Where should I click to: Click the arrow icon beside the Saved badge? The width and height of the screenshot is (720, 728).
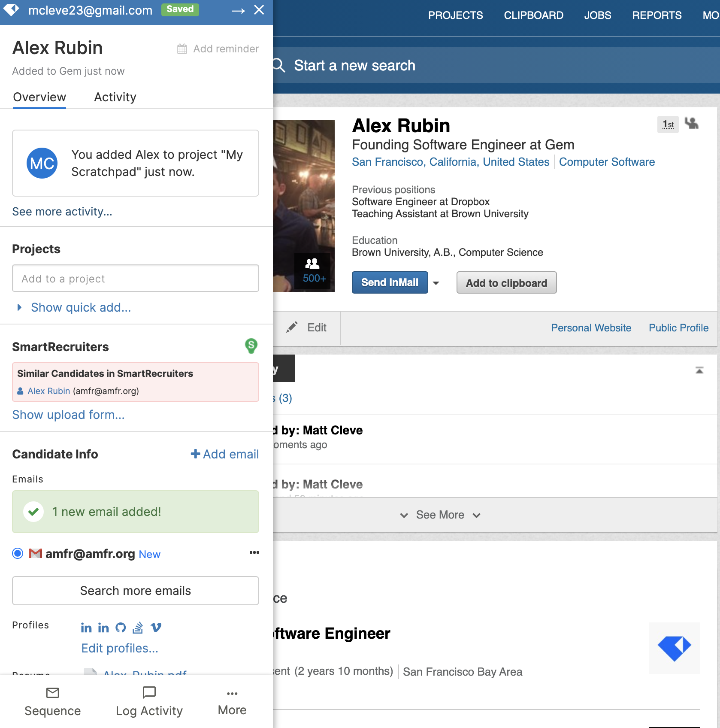click(238, 10)
